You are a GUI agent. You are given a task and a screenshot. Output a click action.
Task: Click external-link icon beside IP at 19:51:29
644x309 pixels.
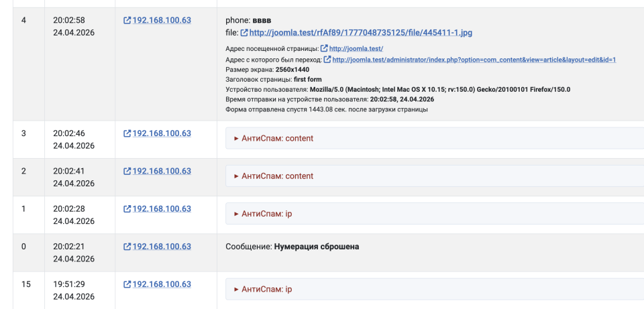pos(127,284)
